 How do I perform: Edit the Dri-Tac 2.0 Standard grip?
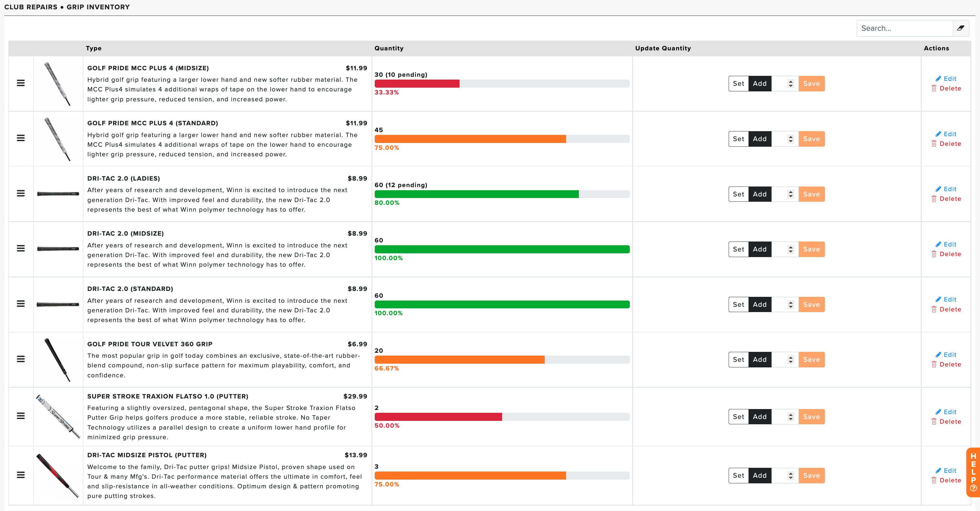[946, 299]
